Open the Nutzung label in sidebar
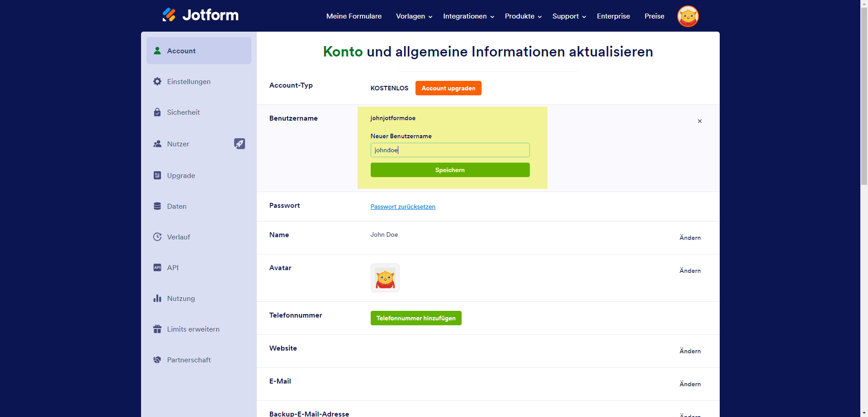This screenshot has width=868, height=417. coord(181,299)
